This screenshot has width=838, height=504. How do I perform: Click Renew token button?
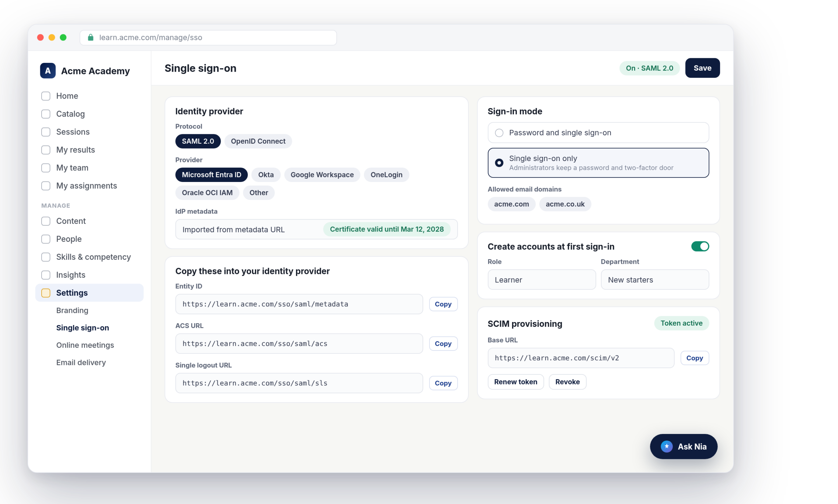click(x=515, y=382)
